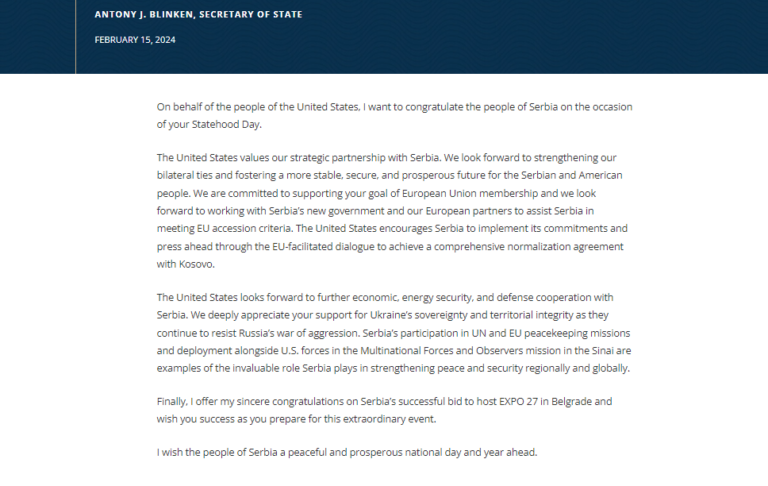Click the paragraph starting with 'On behalf of the people'
This screenshot has height=486, width=768.
(x=394, y=116)
